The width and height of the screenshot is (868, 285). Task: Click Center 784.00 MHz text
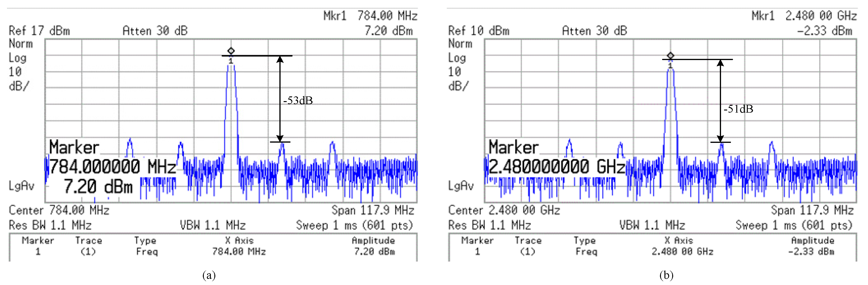click(x=59, y=210)
